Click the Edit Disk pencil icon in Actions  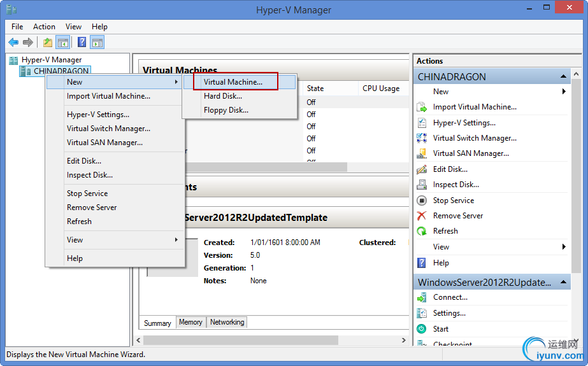pyautogui.click(x=422, y=169)
